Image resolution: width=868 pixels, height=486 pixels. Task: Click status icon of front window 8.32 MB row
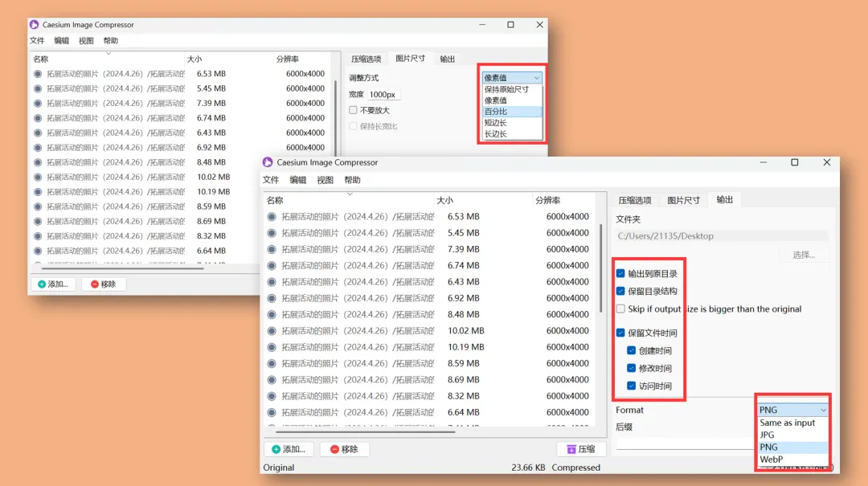click(x=272, y=396)
